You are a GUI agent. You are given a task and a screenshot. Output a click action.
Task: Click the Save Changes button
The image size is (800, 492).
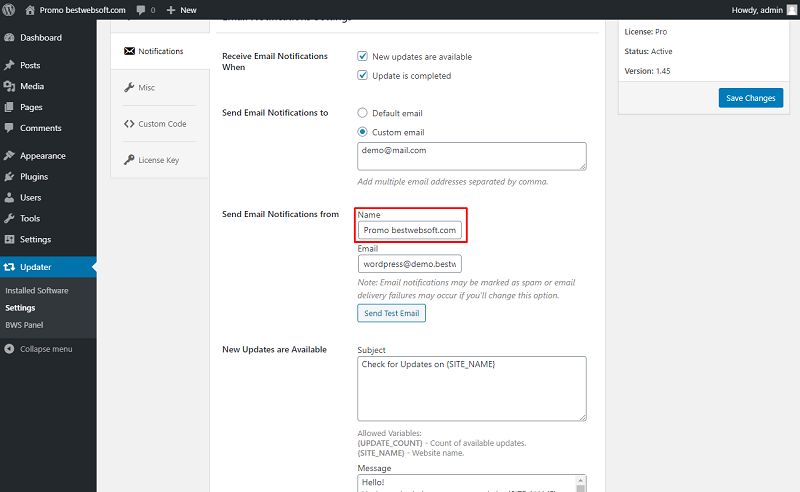tap(751, 98)
